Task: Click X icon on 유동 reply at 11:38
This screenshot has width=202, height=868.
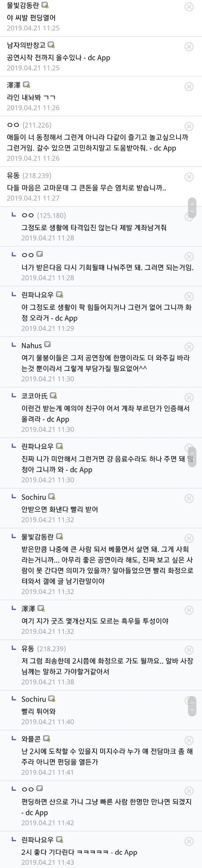Action: pyautogui.click(x=189, y=650)
